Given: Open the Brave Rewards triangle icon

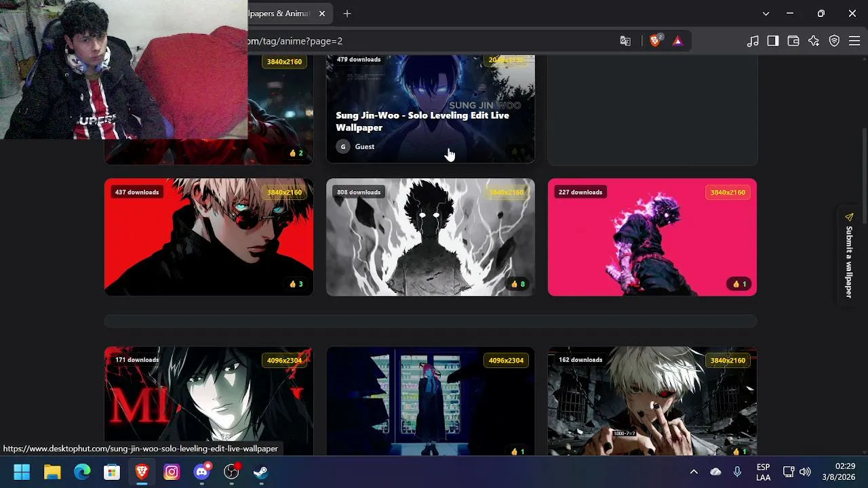Looking at the screenshot, I should coord(677,41).
